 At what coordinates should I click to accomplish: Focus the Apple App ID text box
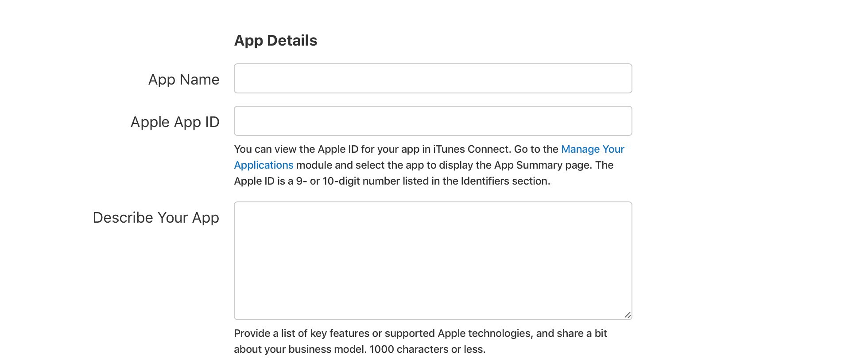[433, 121]
